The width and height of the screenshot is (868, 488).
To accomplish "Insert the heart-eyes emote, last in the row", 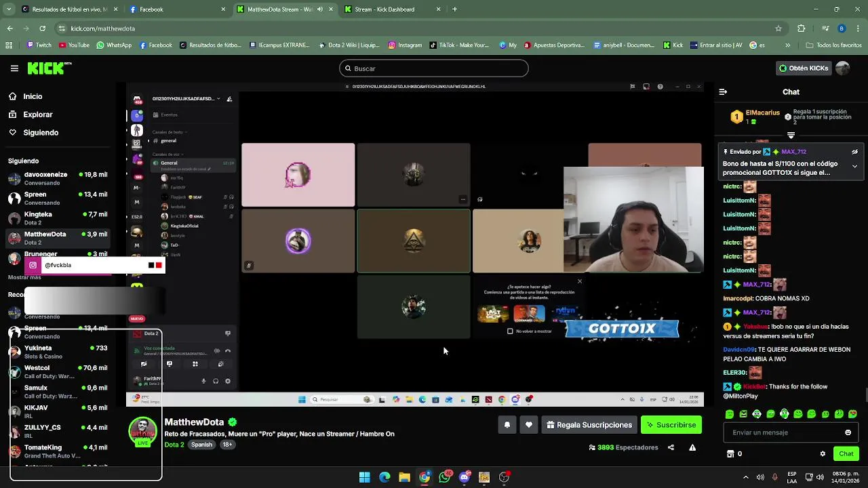I will point(852,414).
